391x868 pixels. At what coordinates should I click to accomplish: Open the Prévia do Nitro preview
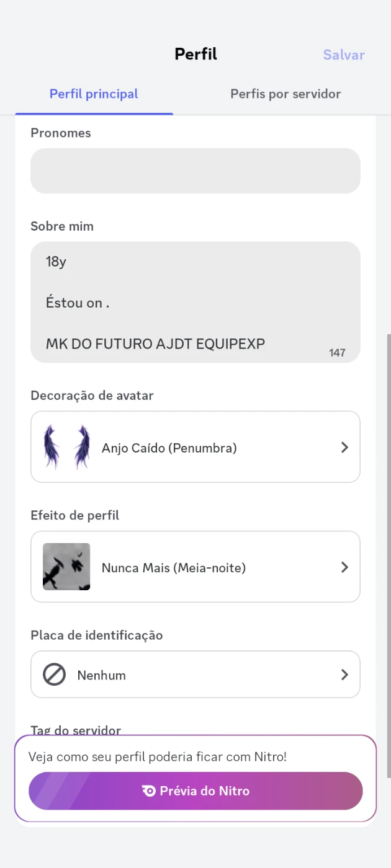(x=195, y=790)
